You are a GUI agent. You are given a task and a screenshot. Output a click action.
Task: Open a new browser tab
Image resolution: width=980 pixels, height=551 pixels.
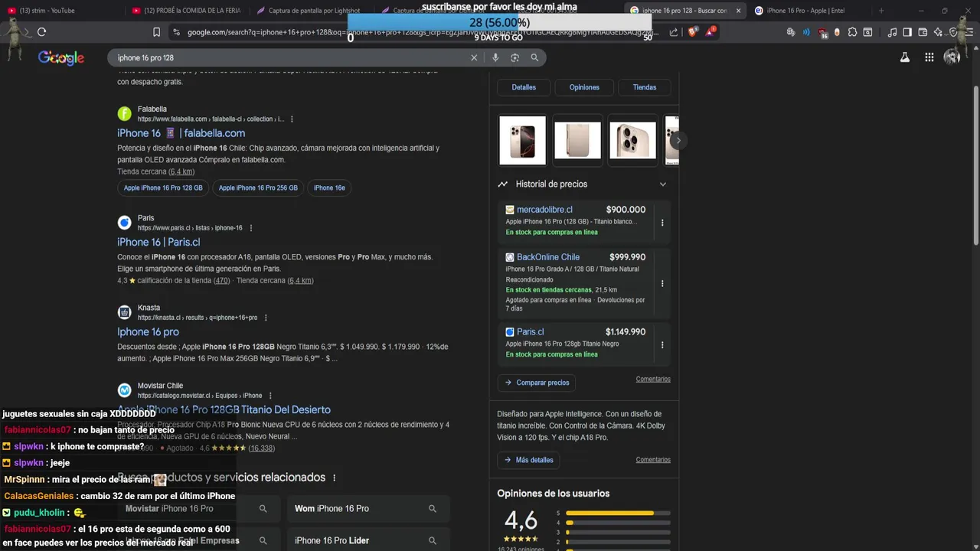tap(881, 11)
